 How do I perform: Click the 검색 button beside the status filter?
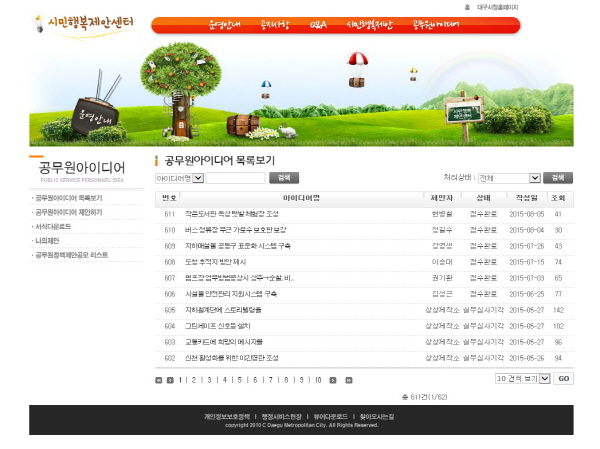[559, 178]
